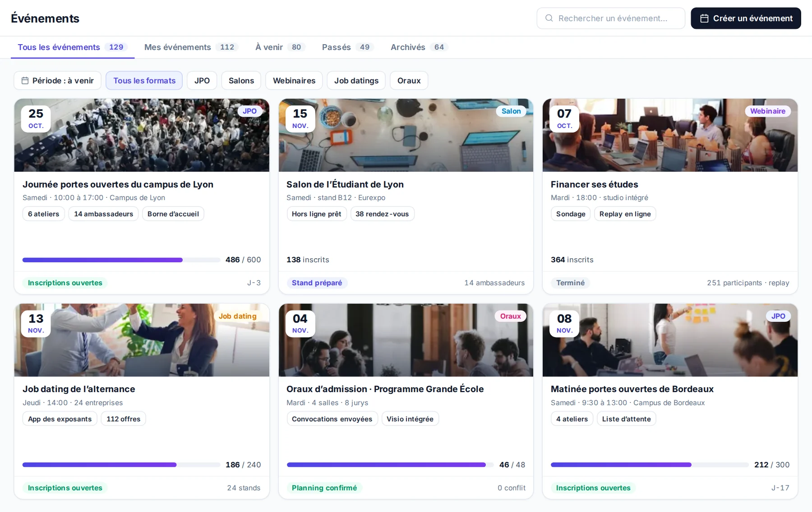Open the Passés tab
Viewport: 812px width, 512px height.
[x=348, y=47]
